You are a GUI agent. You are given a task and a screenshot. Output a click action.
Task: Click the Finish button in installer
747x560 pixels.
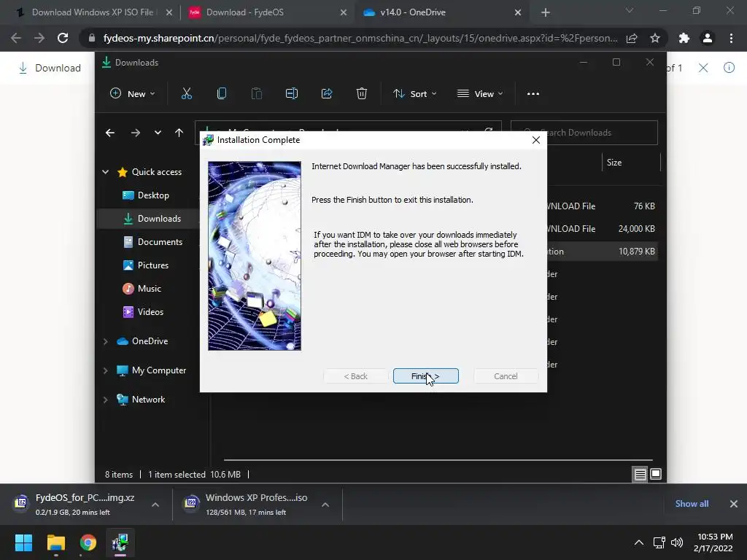(425, 376)
